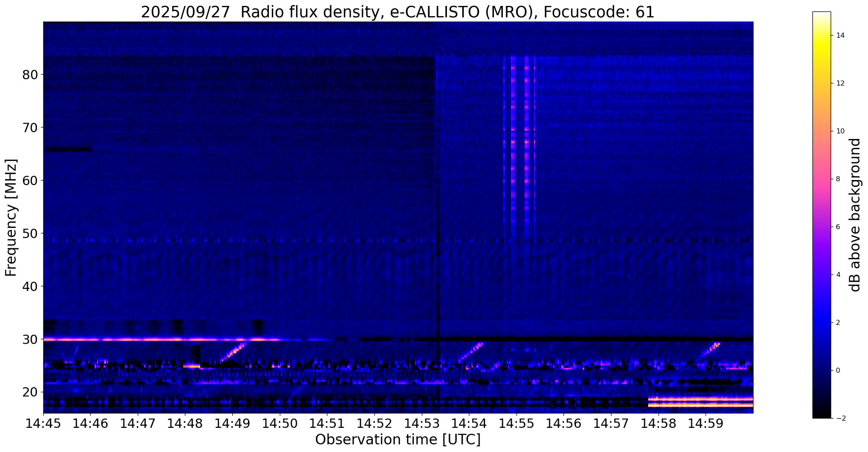Click the 14:48 time tick label
The height and width of the screenshot is (452, 868).
185,423
